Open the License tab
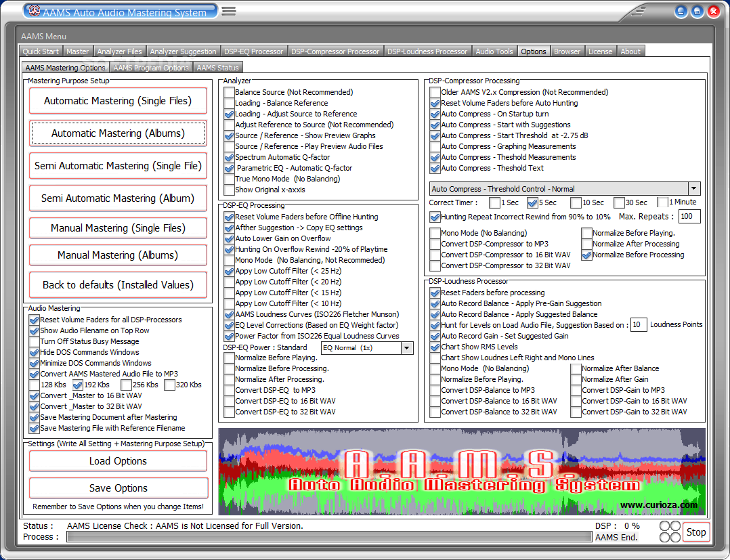 click(600, 51)
